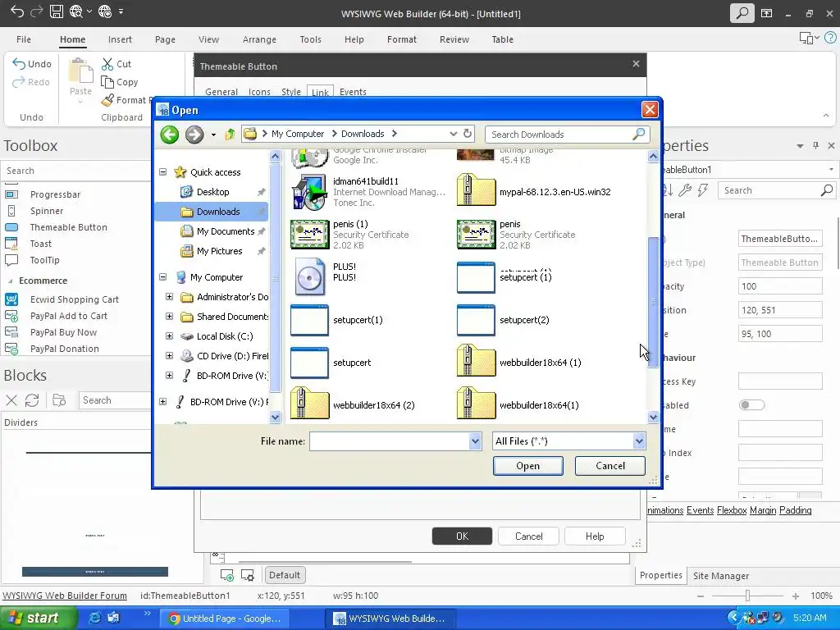Select the idman641build11 installer file
This screenshot has height=630, width=840.
click(369, 192)
